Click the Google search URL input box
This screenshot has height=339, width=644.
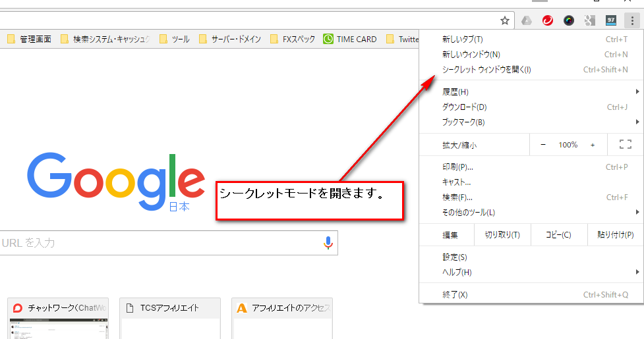pyautogui.click(x=168, y=243)
